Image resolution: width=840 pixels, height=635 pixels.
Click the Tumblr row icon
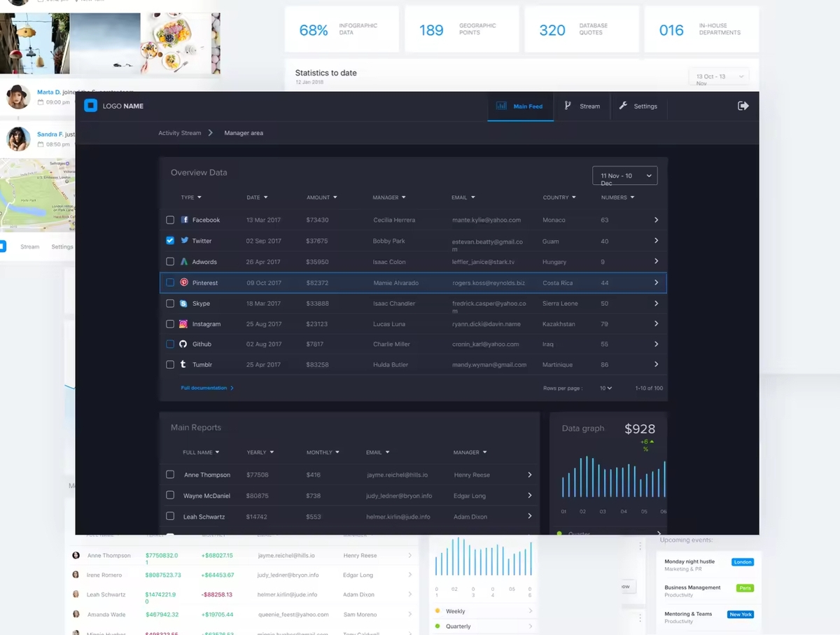(183, 365)
